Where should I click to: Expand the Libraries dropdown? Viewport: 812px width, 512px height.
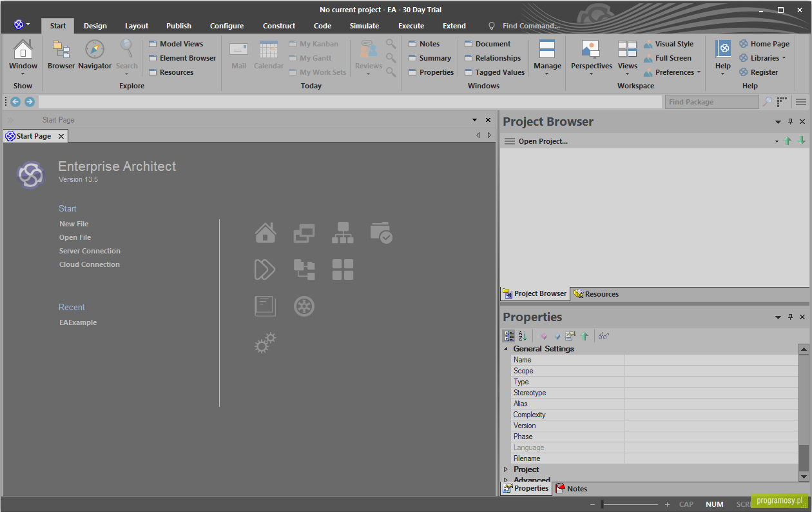point(763,58)
